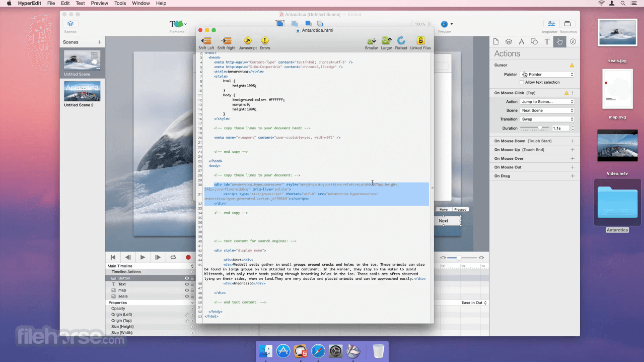Show Errors in the HyperEdit toolbar
644x362 pixels.
pos(265,41)
